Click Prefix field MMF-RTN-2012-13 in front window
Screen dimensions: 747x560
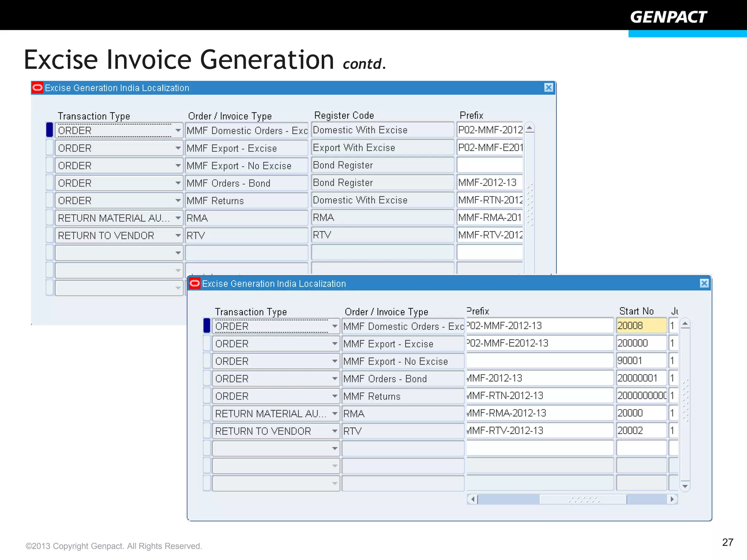pos(540,396)
